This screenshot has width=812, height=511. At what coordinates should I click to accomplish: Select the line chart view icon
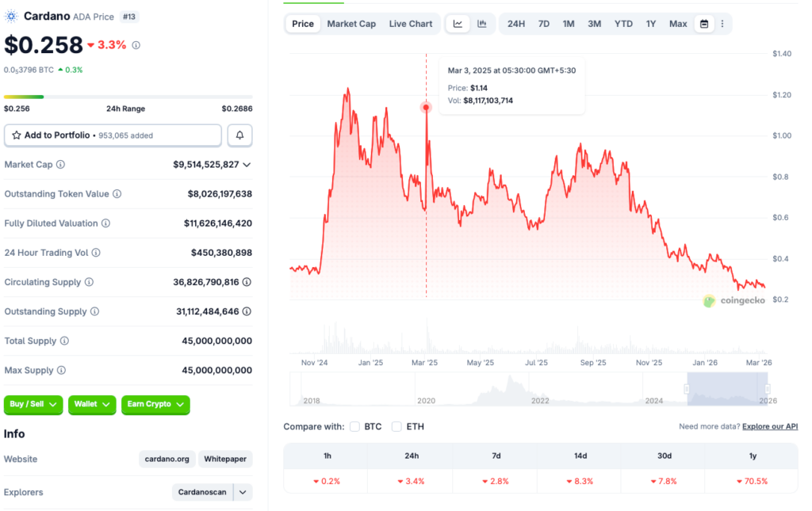tap(458, 24)
